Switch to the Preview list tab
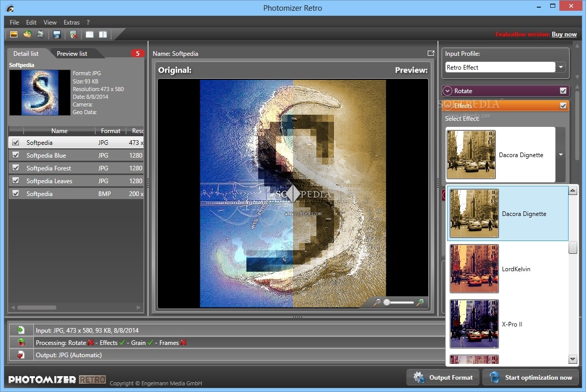Image resolution: width=586 pixels, height=392 pixels. tap(72, 53)
